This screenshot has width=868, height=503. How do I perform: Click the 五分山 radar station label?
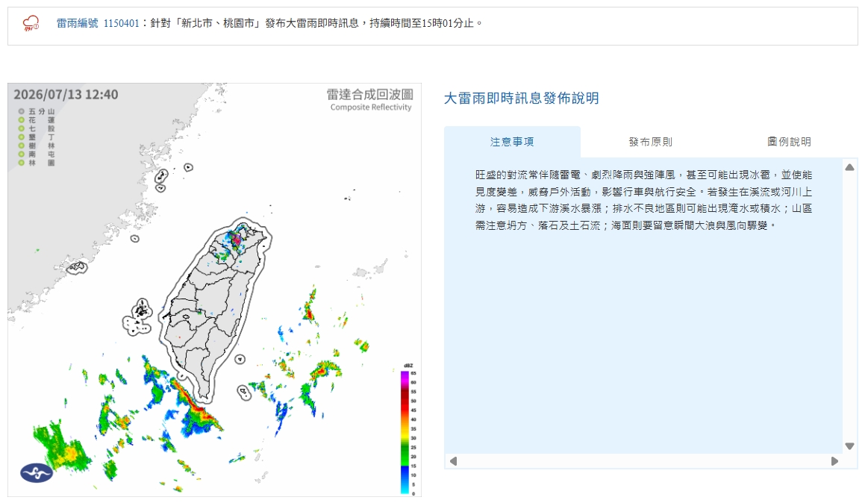[x=42, y=112]
